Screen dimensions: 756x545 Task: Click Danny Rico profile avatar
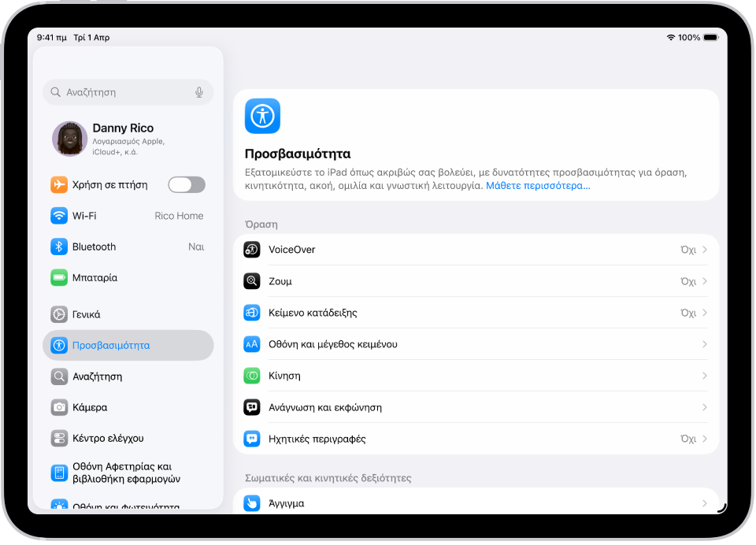pyautogui.click(x=70, y=139)
